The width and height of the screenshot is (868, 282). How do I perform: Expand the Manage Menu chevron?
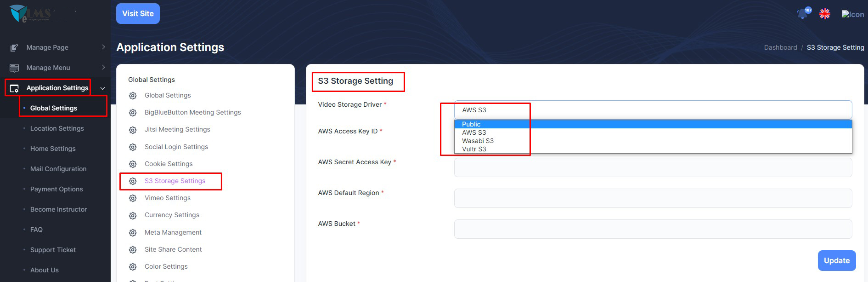(x=103, y=67)
